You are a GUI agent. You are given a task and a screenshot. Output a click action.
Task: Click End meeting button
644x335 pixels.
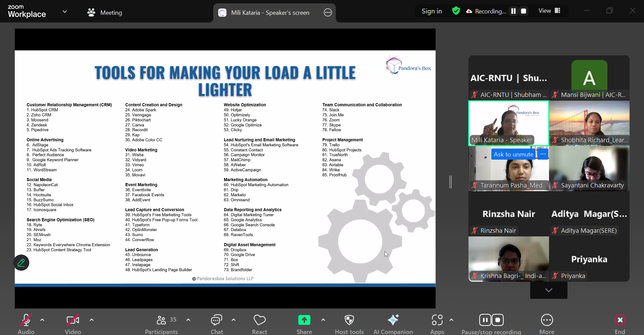tap(620, 321)
